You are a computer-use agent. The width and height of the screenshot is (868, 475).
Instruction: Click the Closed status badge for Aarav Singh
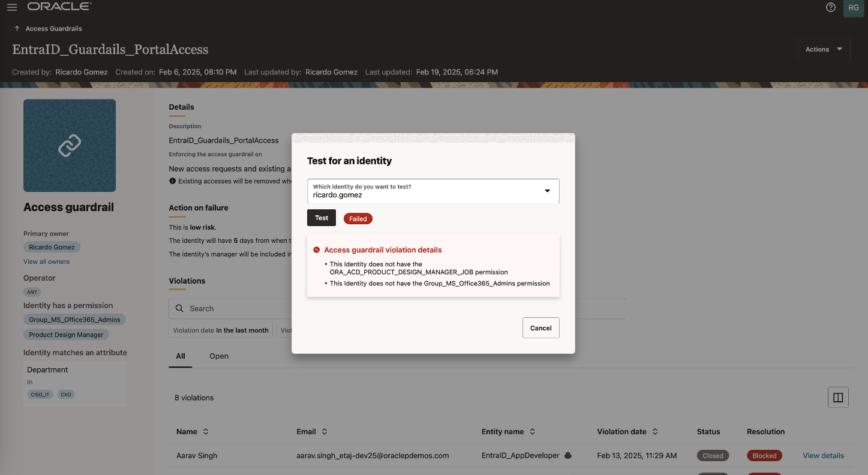[x=713, y=456]
